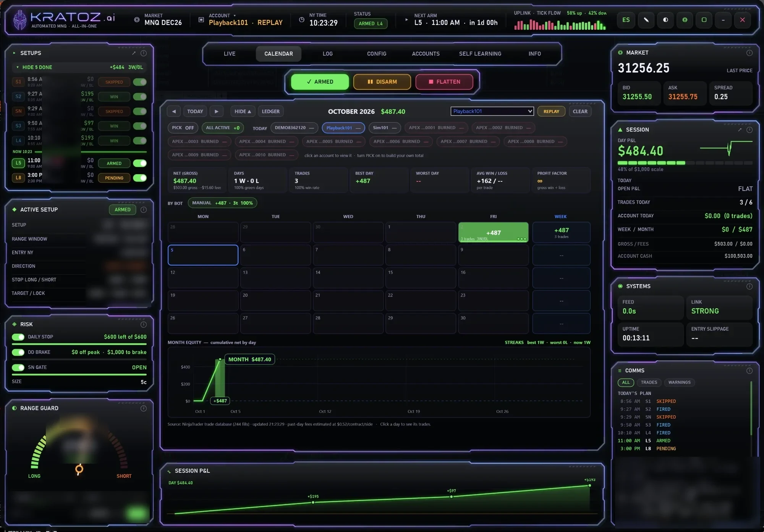Screen dimensions: 764x532
Task: Toggle the DD Brake risk switch
Action: click(x=18, y=352)
